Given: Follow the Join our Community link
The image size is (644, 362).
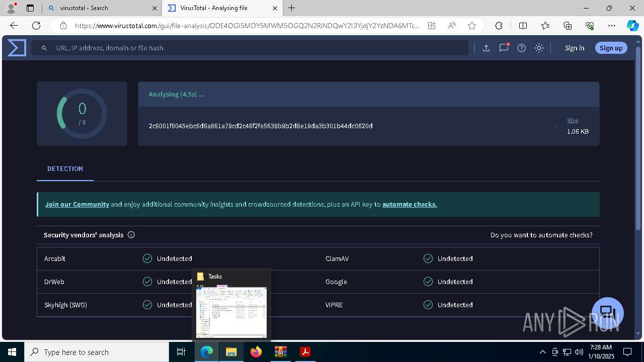Looking at the screenshot, I should pyautogui.click(x=77, y=204).
